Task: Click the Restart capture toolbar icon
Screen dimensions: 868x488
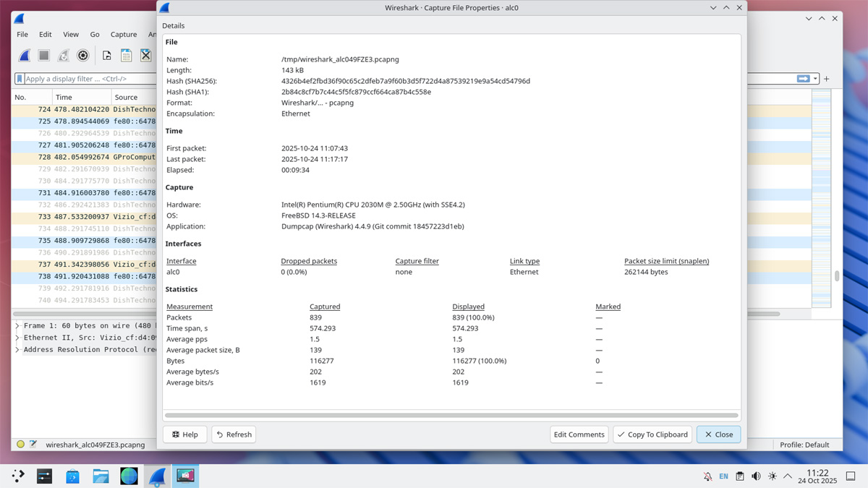Action: tap(64, 56)
